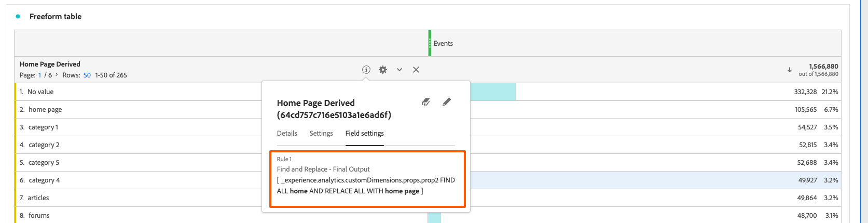Open the gear settings for Home Page Derived

[x=383, y=70]
